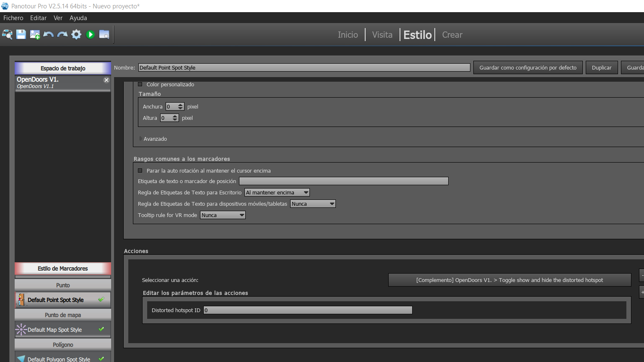644x362 pixels.
Task: Click Guardar como configuración por defecto
Action: tap(528, 67)
